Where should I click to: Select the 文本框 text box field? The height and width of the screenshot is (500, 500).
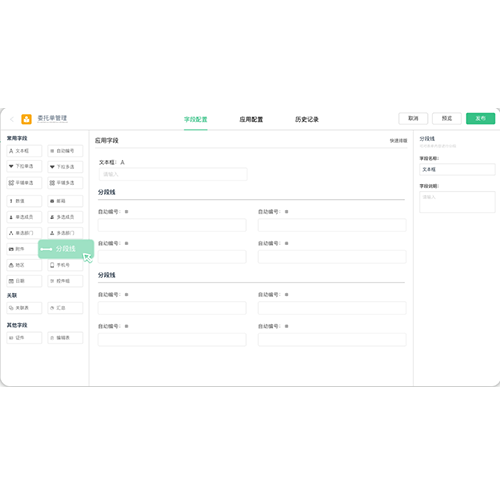24,151
